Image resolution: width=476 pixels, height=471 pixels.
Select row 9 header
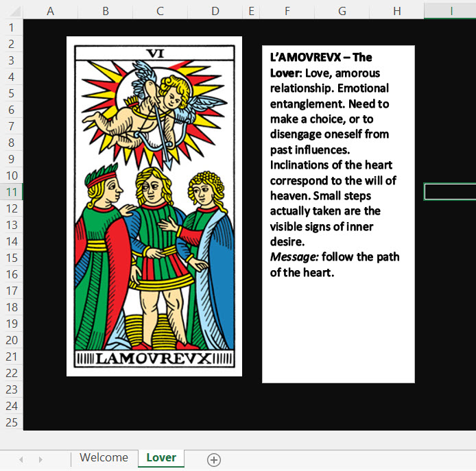coord(12,159)
